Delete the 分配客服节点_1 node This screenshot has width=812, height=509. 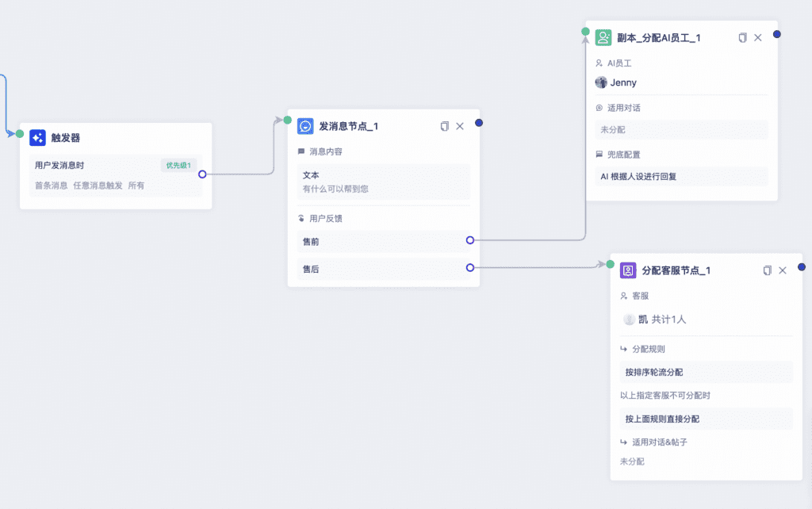click(x=783, y=270)
